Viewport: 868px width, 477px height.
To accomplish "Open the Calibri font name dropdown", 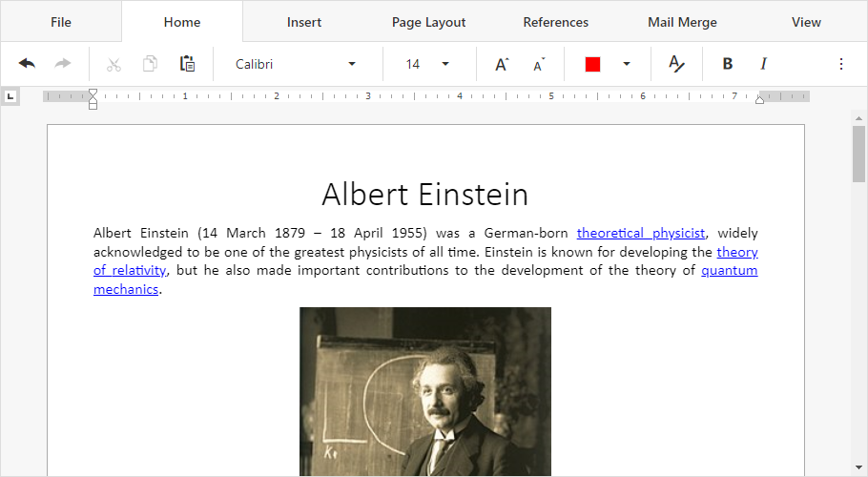I will click(352, 64).
